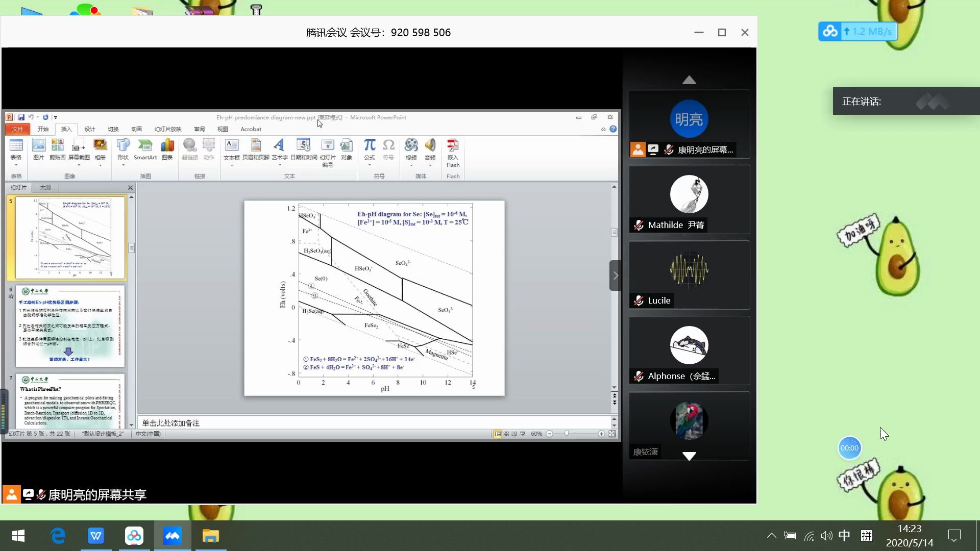Open Tencent Meeting from the taskbar

click(x=172, y=536)
